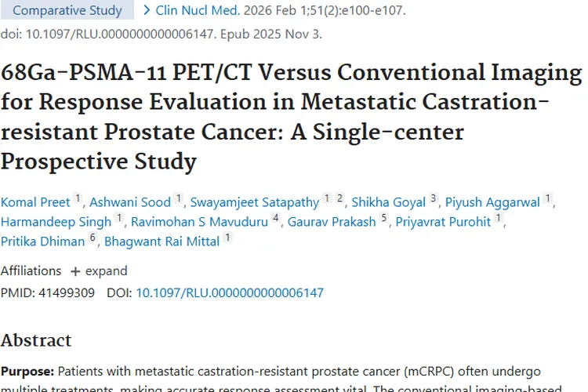This screenshot has height=392, width=588.
Task: Select the Comparative Study publication type badge
Action: pyautogui.click(x=67, y=10)
